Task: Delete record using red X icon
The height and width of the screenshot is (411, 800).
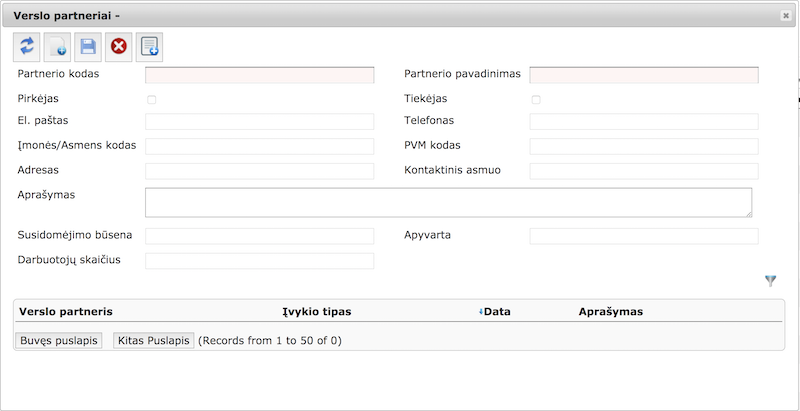Action: (x=118, y=47)
